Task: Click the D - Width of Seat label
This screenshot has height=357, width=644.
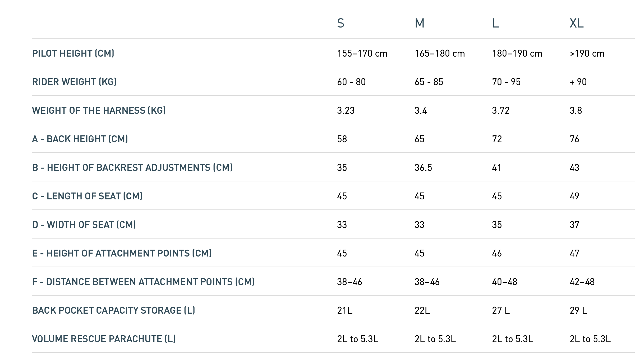Action: [84, 225]
